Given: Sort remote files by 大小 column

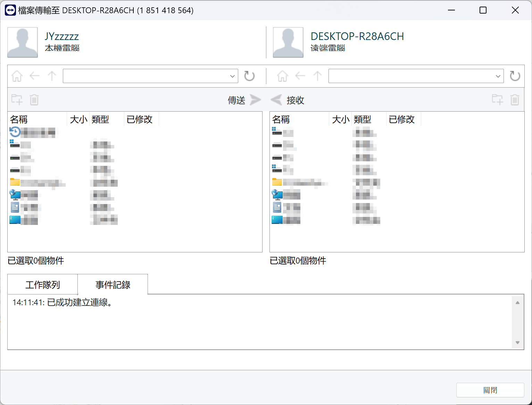Looking at the screenshot, I should point(341,119).
